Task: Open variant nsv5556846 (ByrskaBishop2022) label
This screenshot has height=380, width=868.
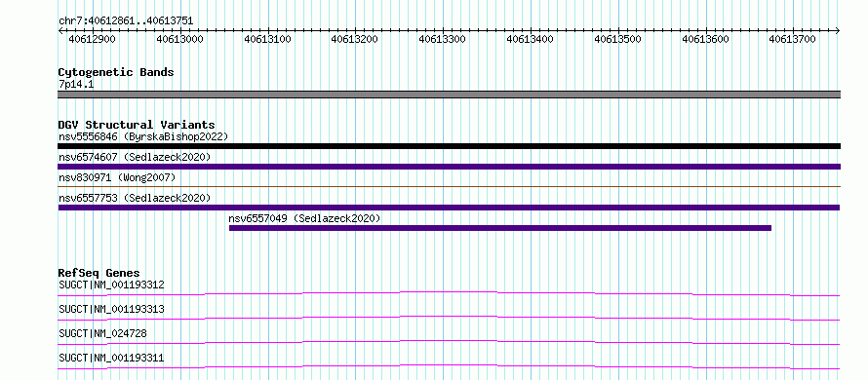Action: tap(142, 136)
